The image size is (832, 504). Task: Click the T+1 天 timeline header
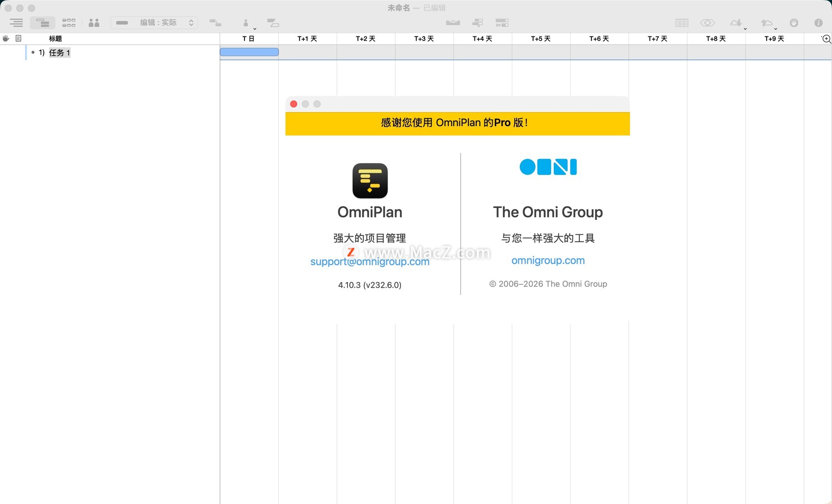point(307,39)
